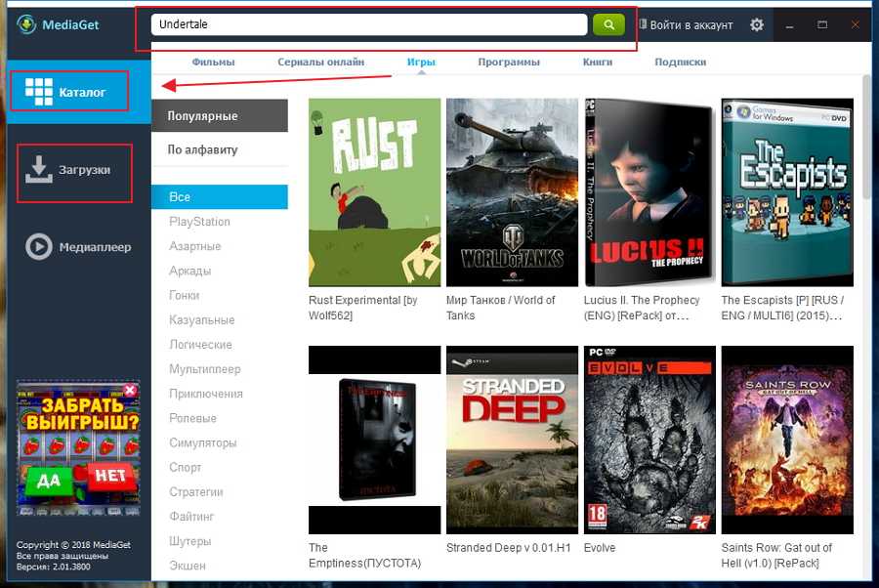Filter games by Спорт
The width and height of the screenshot is (879, 588).
[x=185, y=467]
